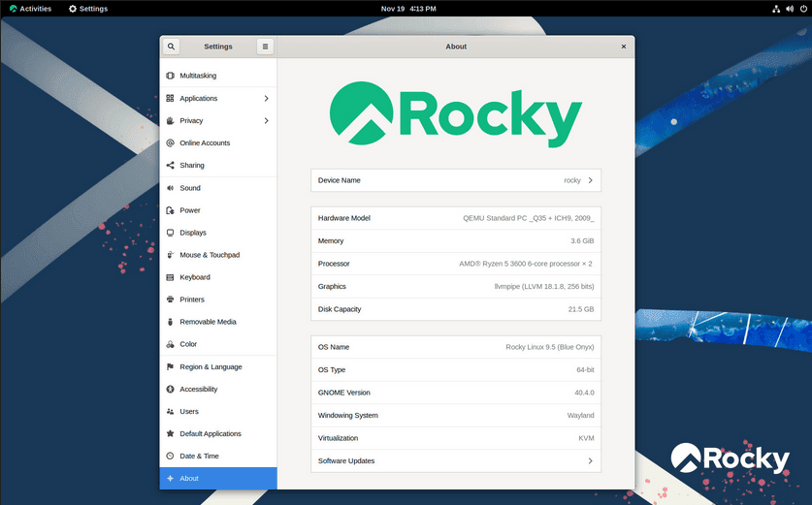Image resolution: width=812 pixels, height=505 pixels.
Task: Expand the Privacy submenu chevron
Action: coord(266,120)
